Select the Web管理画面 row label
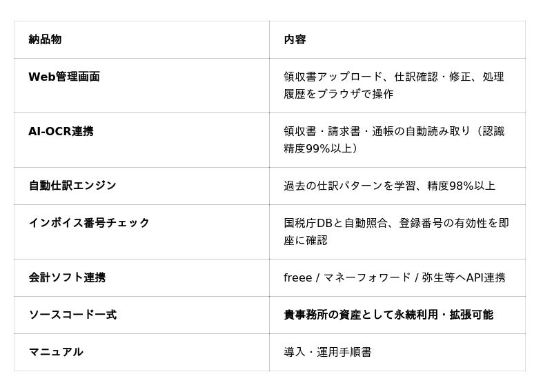 (64, 77)
